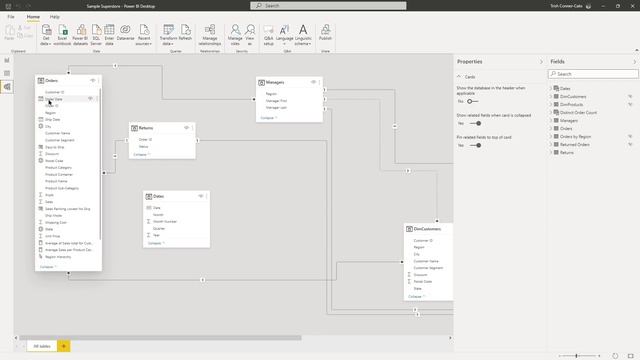Open the Language ribbon option
This screenshot has width=640, height=360.
click(284, 35)
